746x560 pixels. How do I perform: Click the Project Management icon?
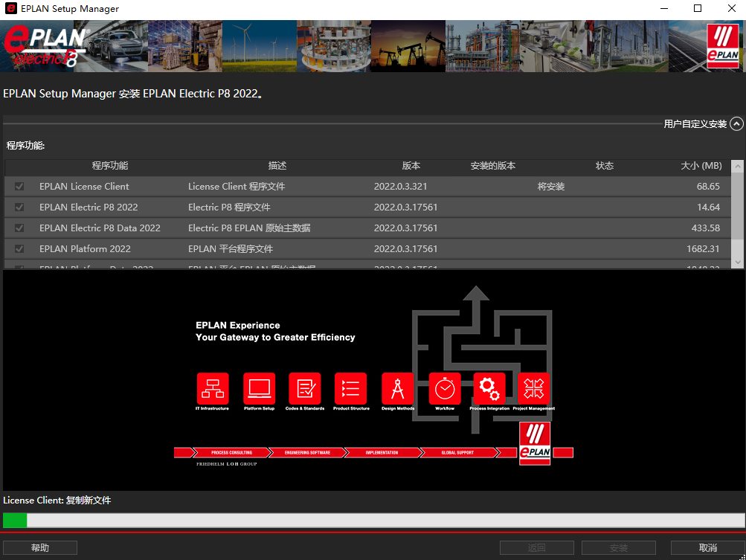[534, 388]
